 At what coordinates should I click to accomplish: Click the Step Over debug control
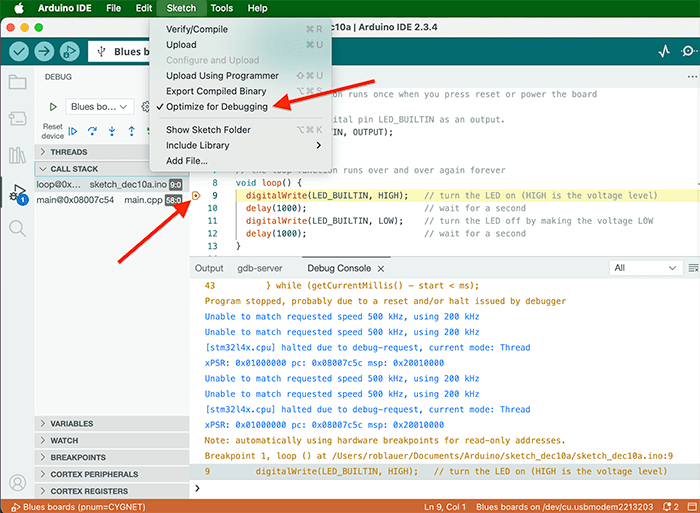[92, 131]
